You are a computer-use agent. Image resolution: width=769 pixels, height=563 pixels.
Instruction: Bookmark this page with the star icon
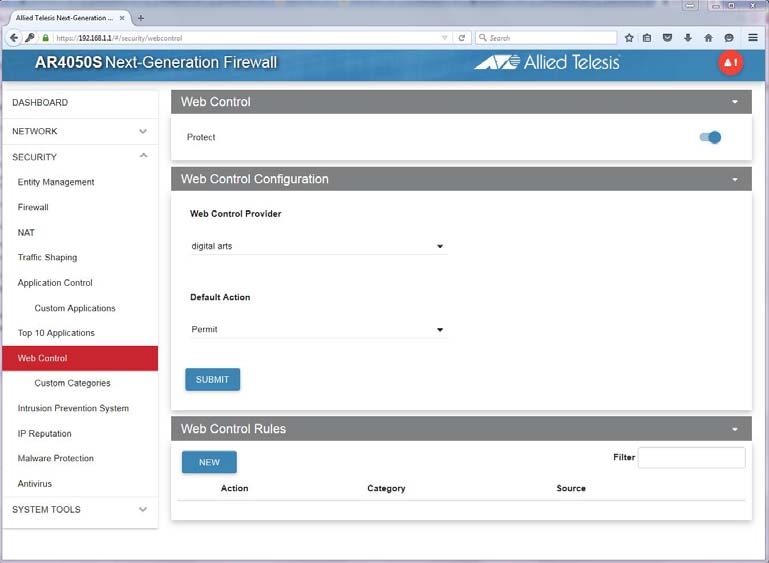629,38
